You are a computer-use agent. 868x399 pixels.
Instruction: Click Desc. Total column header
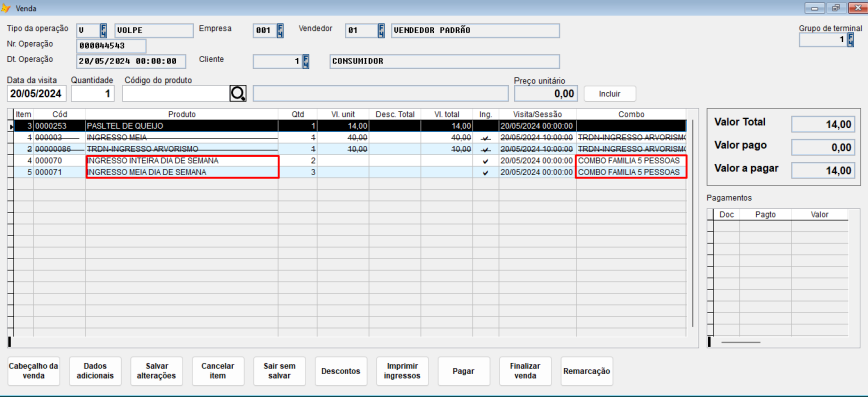[x=395, y=114]
